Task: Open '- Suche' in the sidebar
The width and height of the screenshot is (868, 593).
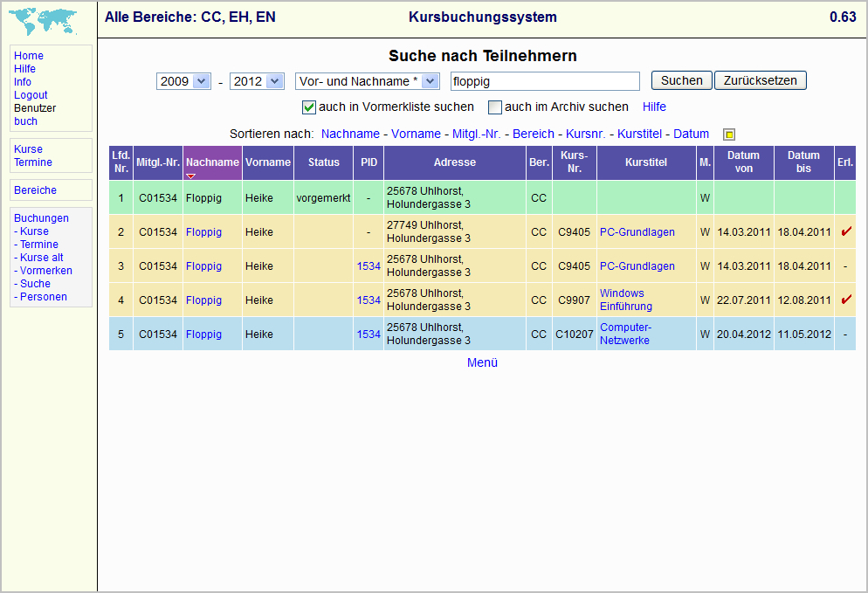Action: click(32, 284)
